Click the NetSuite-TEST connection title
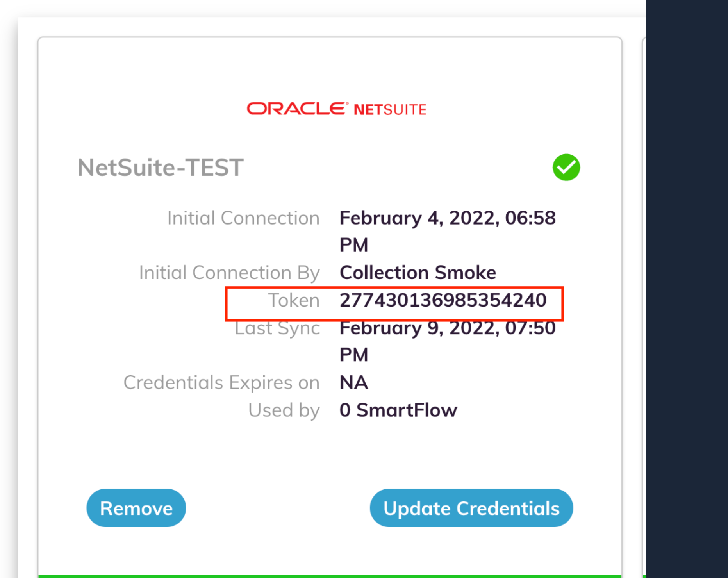The height and width of the screenshot is (578, 728). click(x=161, y=168)
